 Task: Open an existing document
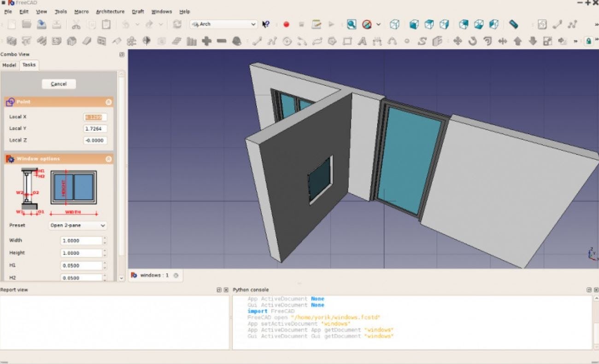pyautogui.click(x=26, y=24)
